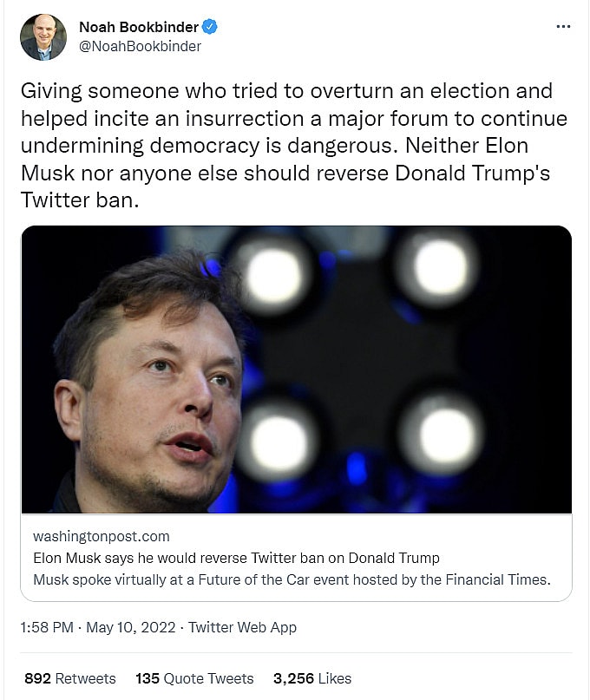
Task: Click the 1:58 PM timestamp
Action: point(47,627)
